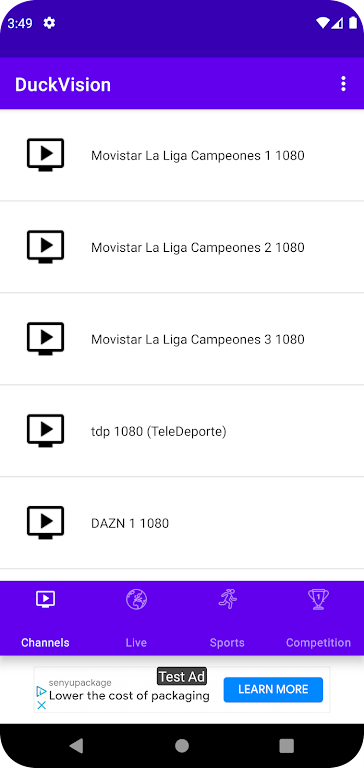Tap the Android home circle button
The width and height of the screenshot is (364, 768).
182,746
